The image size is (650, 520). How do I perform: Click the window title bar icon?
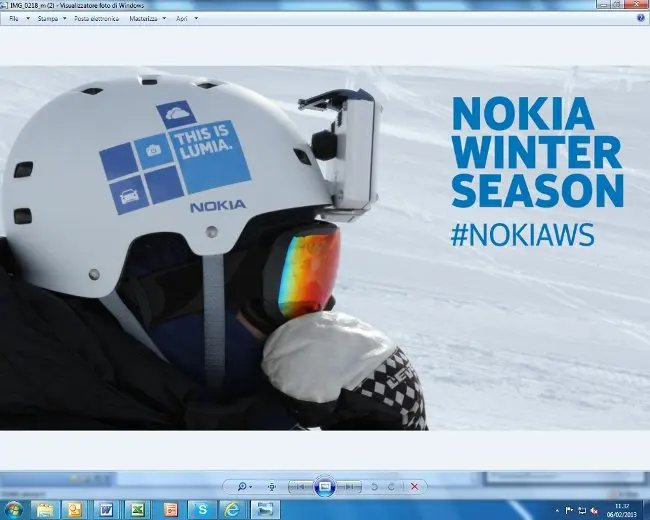(4, 5)
